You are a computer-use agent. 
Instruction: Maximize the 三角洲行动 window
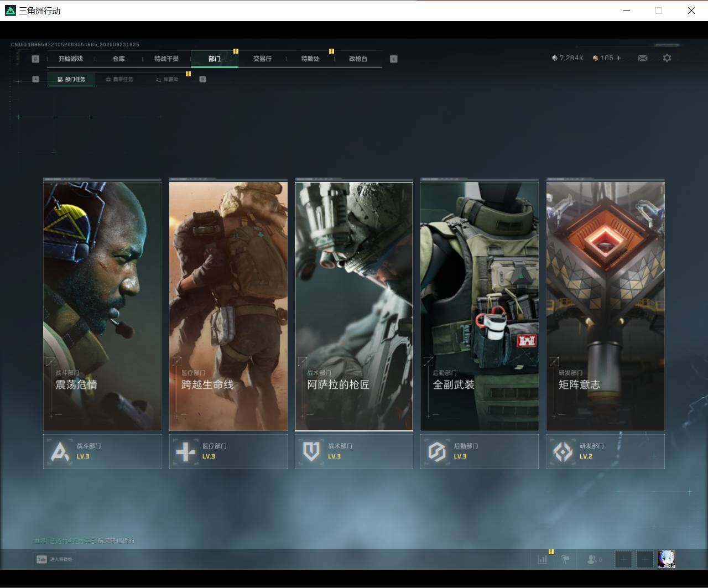tap(659, 11)
